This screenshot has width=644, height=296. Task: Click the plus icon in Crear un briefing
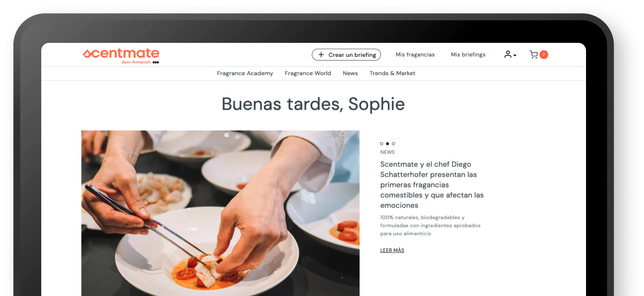(321, 55)
